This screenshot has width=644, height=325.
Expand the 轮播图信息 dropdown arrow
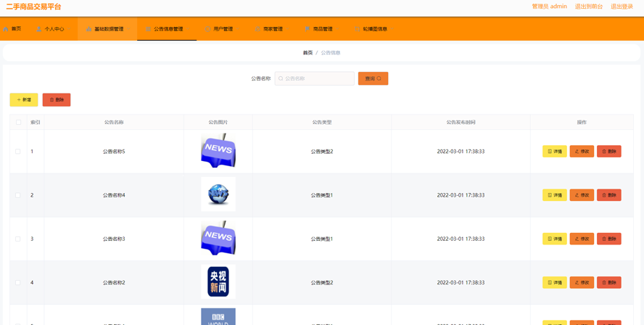[x=392, y=29]
